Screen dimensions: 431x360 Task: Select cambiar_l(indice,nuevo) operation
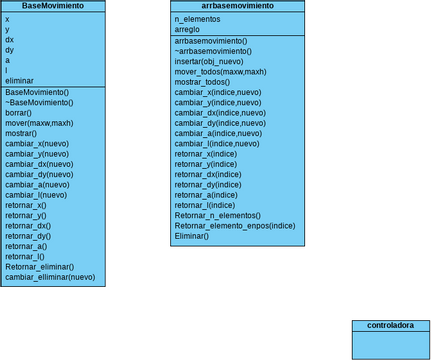point(217,144)
